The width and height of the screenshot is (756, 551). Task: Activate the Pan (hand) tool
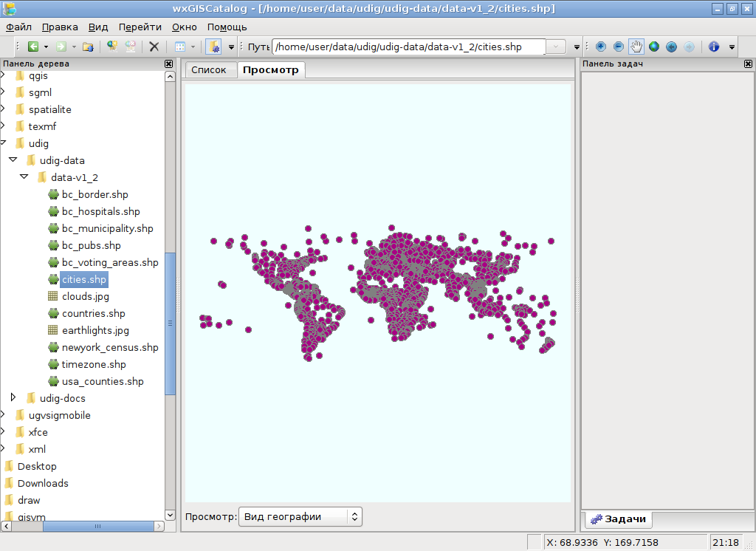point(636,47)
